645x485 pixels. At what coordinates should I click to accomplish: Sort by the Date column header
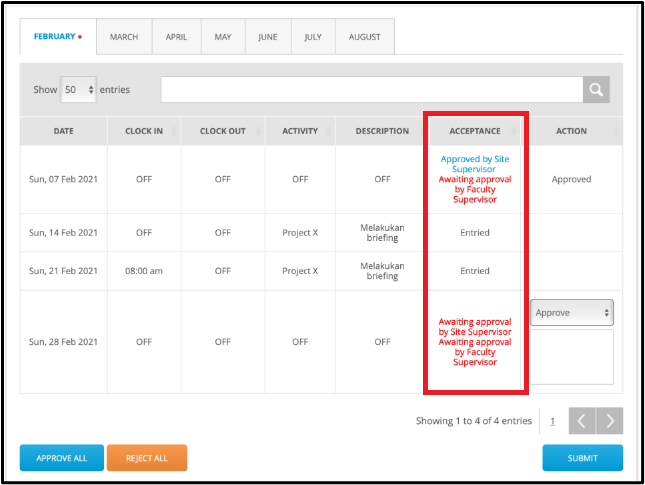click(x=63, y=131)
